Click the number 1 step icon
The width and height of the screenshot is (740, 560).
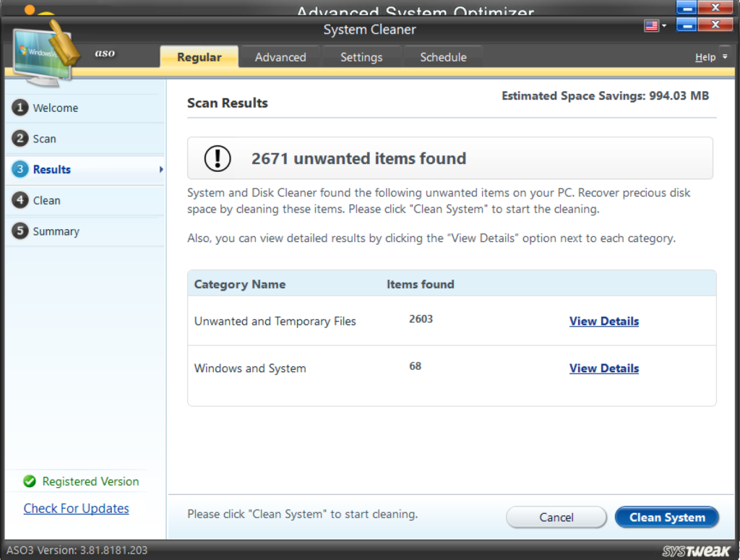point(20,108)
